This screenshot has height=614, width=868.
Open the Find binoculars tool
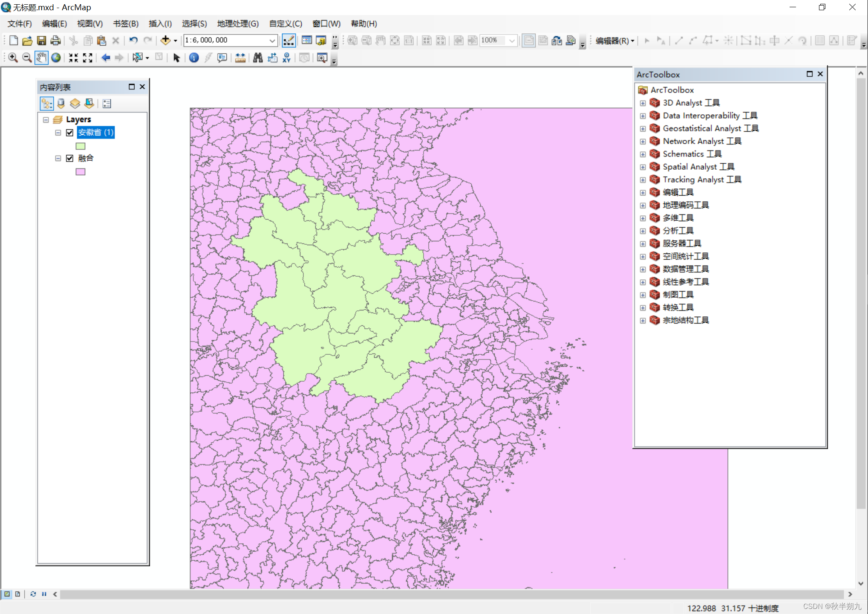click(257, 58)
